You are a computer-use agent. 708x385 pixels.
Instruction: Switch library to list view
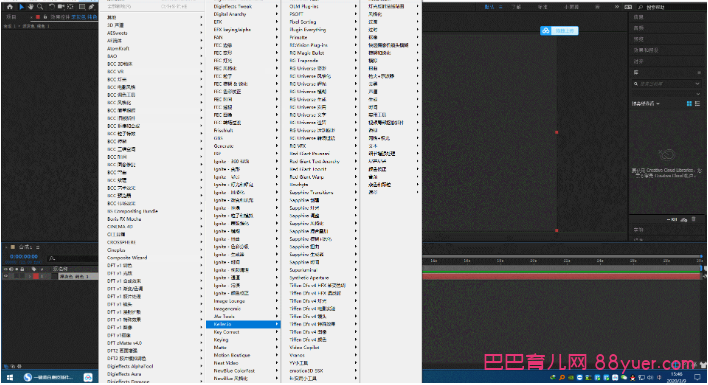698,104
